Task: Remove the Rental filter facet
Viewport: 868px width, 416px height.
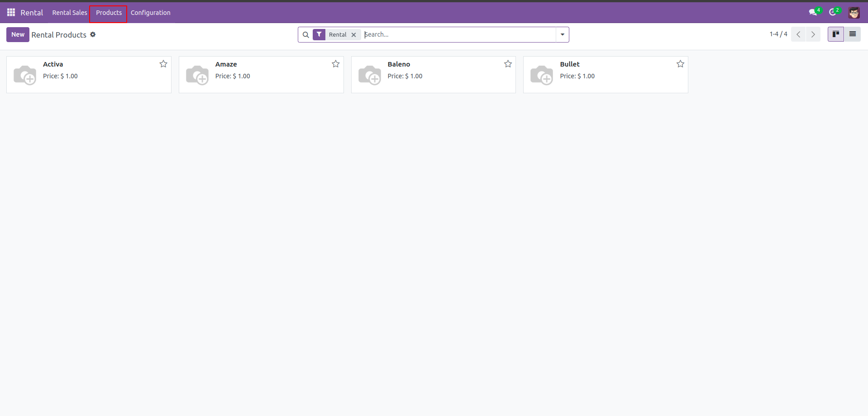Action: pos(354,35)
